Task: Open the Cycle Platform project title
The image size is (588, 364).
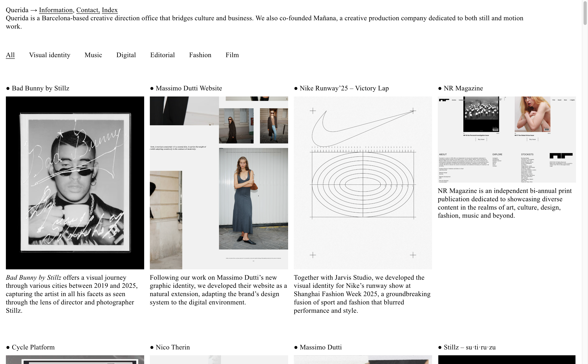Action: [33, 347]
